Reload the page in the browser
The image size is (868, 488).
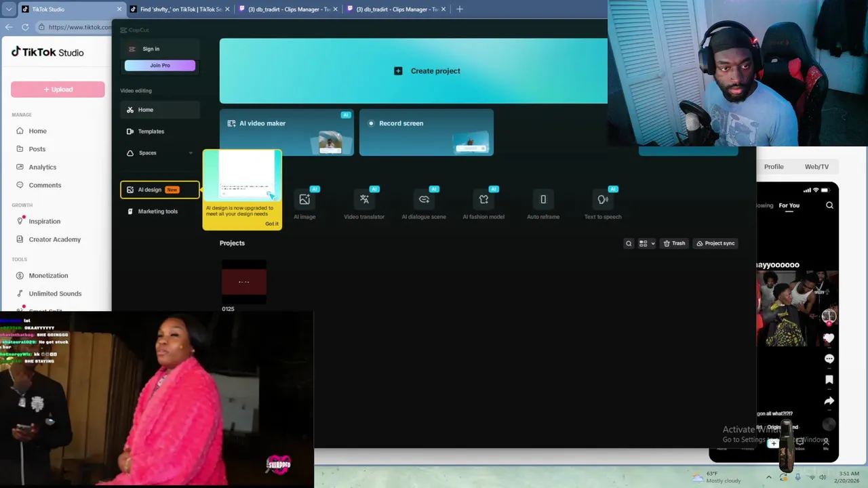click(x=26, y=27)
